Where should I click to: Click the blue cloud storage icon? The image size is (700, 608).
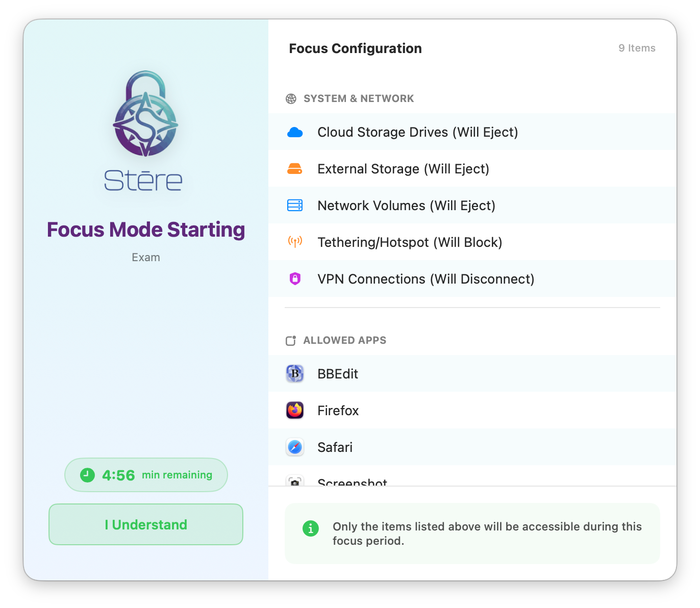click(295, 133)
